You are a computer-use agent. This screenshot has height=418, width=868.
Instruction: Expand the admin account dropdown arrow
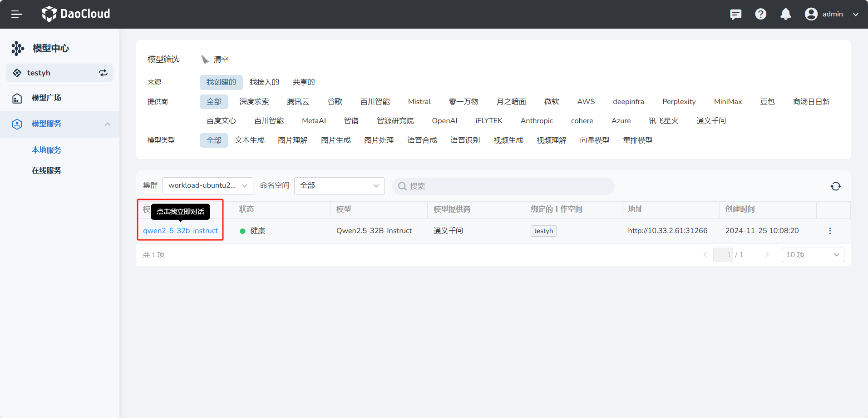[x=856, y=15]
